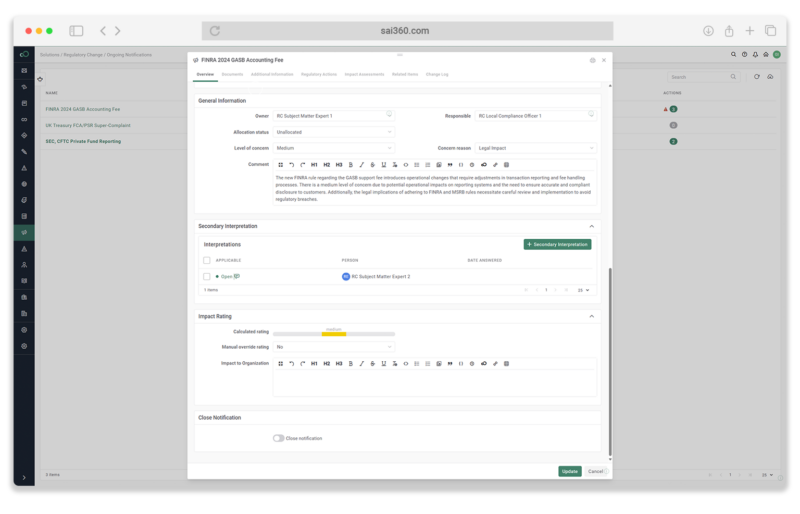Viewport: 800px width, 514px height.
Task: Click the Calculated rating medium bar
Action: pos(334,334)
